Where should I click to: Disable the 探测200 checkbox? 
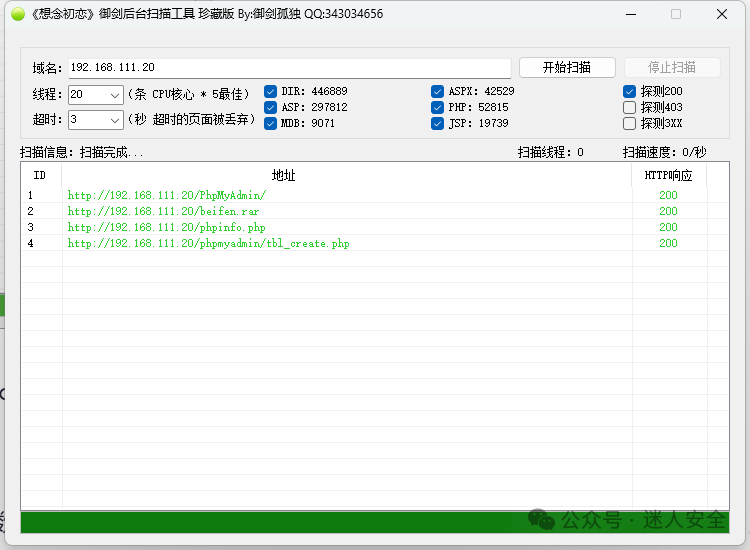click(x=629, y=91)
